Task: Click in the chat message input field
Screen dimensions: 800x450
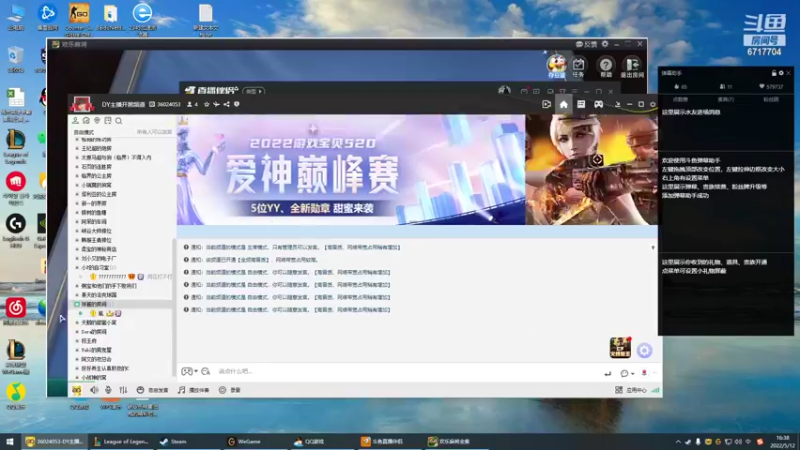Action: 408,371
